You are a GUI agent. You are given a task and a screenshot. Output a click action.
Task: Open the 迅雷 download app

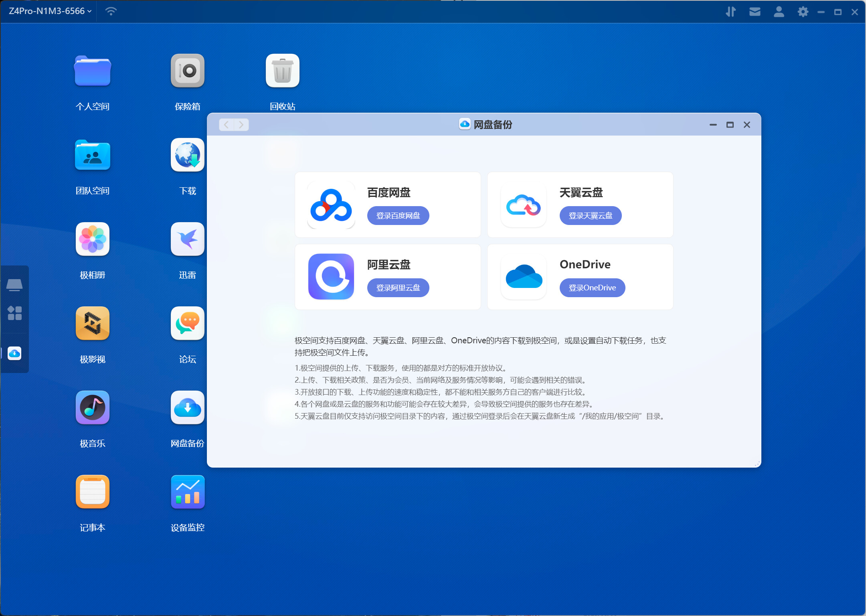click(x=187, y=239)
